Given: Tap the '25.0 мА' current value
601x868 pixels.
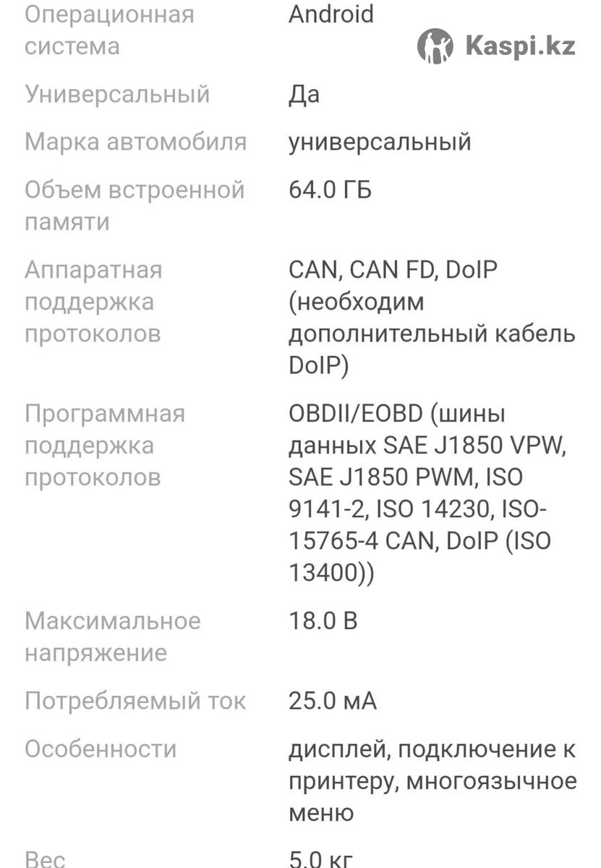Looking at the screenshot, I should coord(332,700).
